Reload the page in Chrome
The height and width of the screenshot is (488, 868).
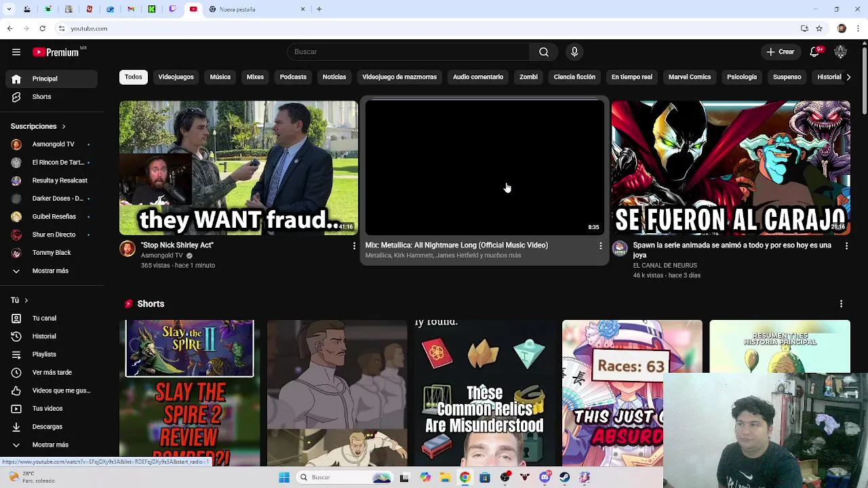42,28
